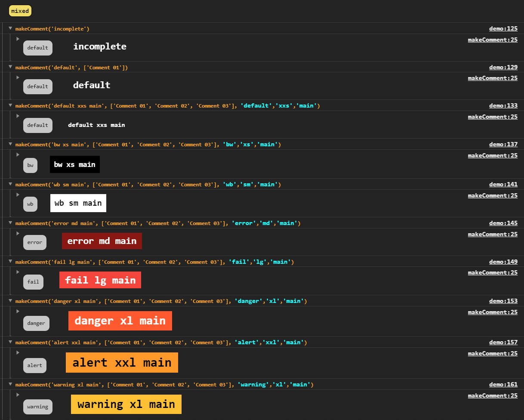Select the orange 'alert xxl main' label

pyautogui.click(x=122, y=362)
